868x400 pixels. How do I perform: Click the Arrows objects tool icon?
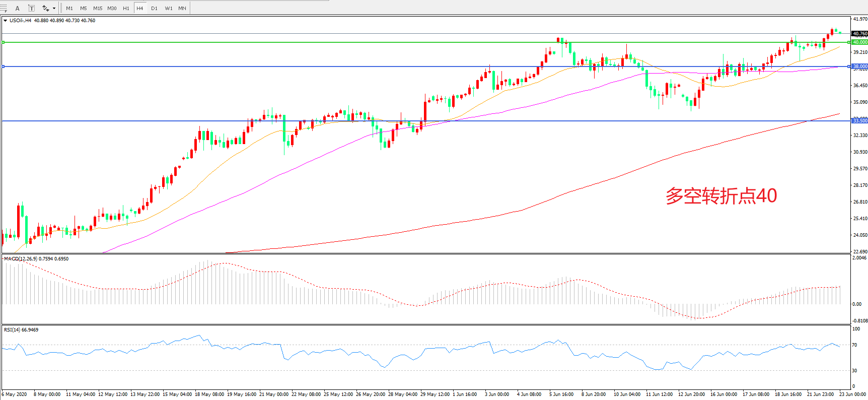pyautogui.click(x=45, y=8)
